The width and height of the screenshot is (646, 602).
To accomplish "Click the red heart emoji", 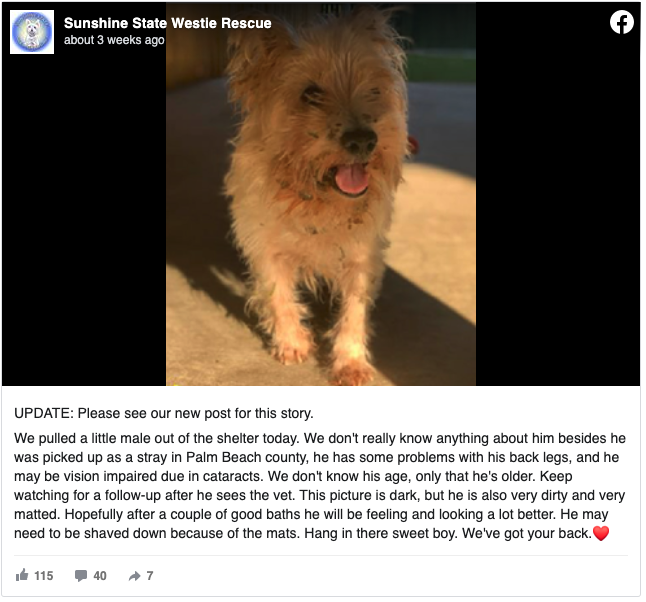I will click(x=601, y=533).
